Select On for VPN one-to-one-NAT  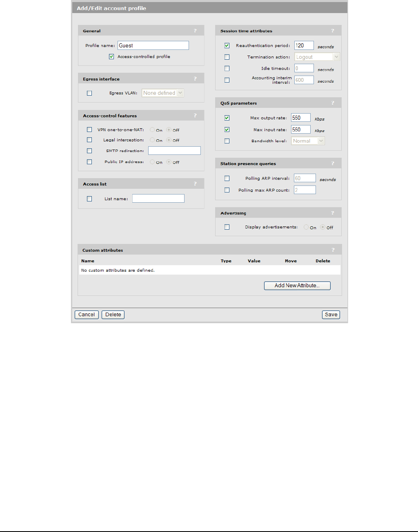click(152, 130)
